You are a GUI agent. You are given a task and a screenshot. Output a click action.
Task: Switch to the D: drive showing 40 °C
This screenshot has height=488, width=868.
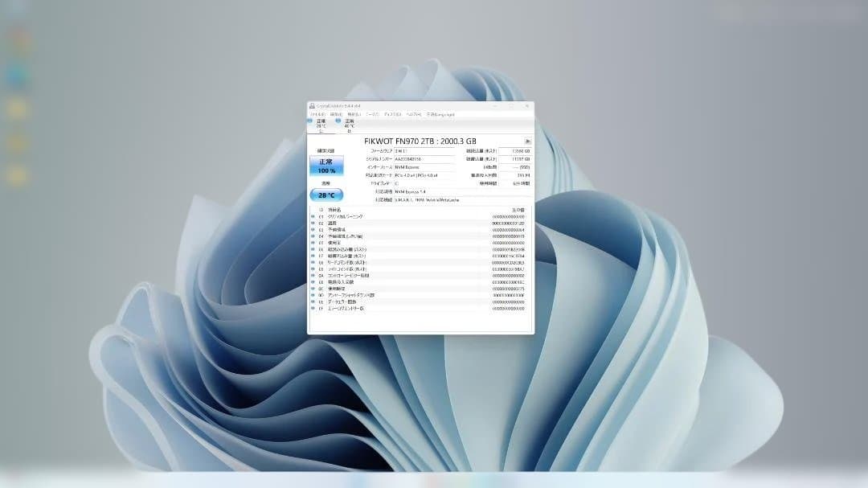click(348, 125)
